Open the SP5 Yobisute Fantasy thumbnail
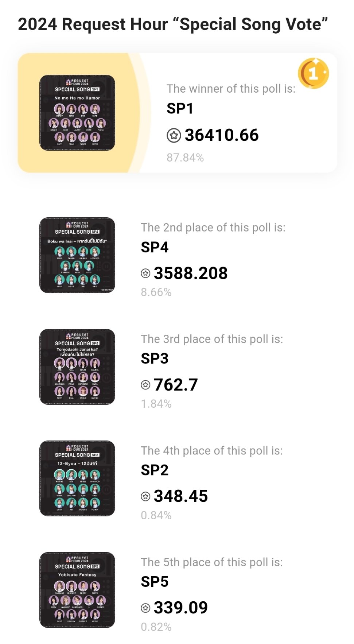The image size is (354, 644). tap(77, 590)
